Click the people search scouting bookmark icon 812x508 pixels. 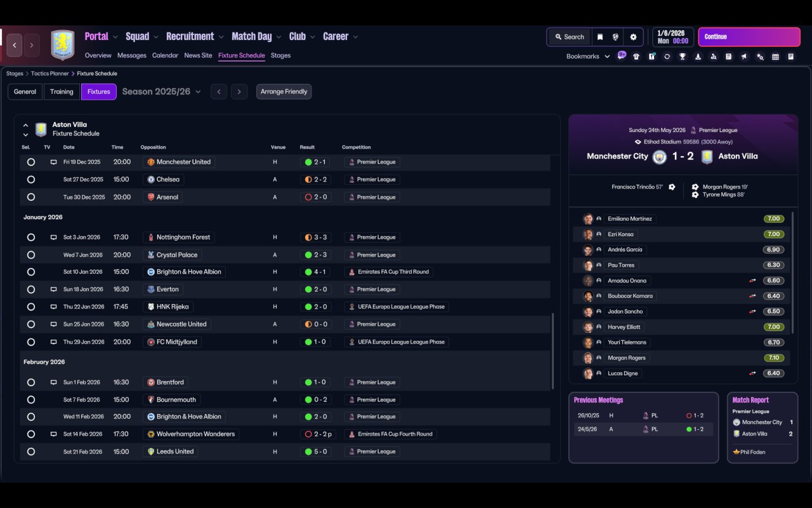pos(714,57)
